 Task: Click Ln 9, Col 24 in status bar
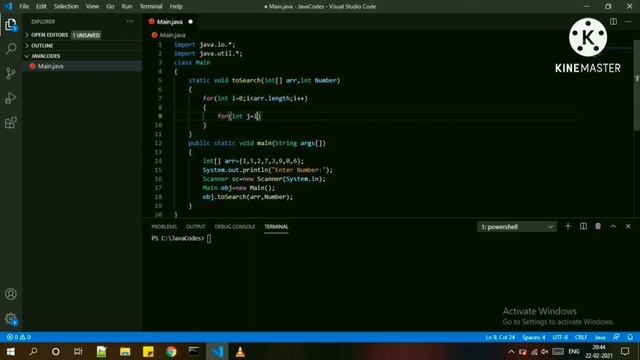click(x=500, y=337)
